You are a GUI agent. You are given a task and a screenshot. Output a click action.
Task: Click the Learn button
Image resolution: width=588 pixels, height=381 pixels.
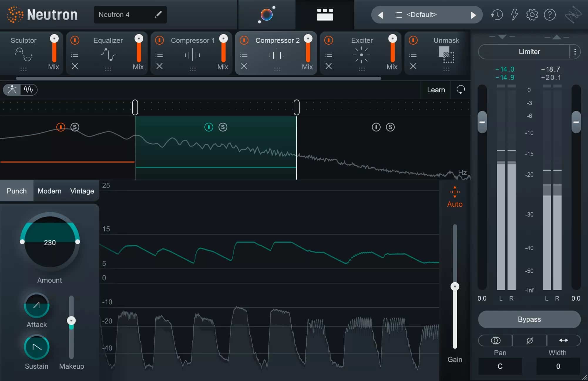point(436,90)
